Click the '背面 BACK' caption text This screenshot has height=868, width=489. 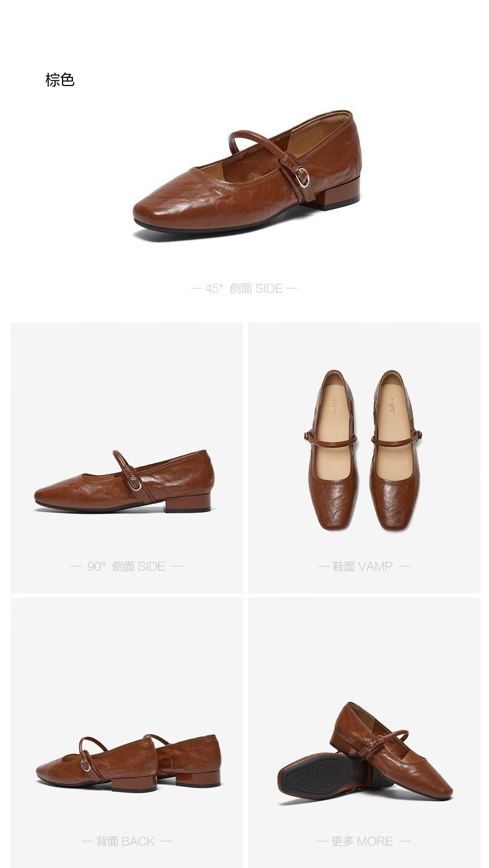coord(126,841)
